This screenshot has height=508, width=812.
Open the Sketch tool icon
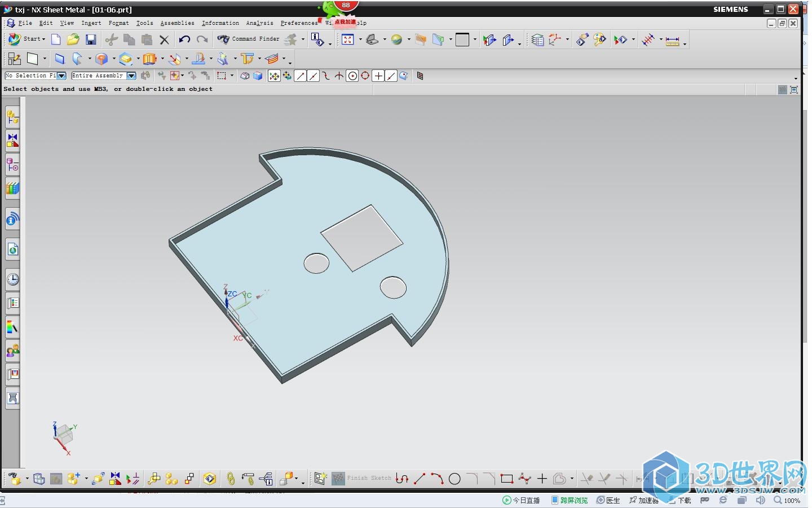[x=14, y=59]
